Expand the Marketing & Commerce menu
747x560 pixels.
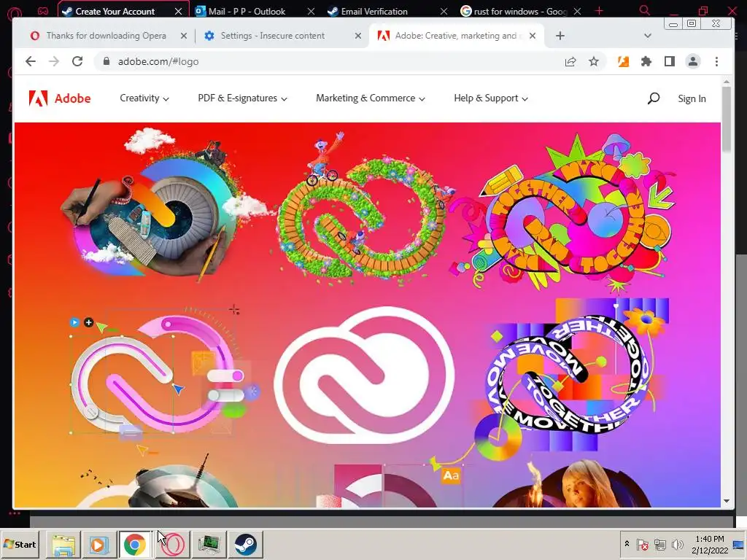tap(370, 98)
